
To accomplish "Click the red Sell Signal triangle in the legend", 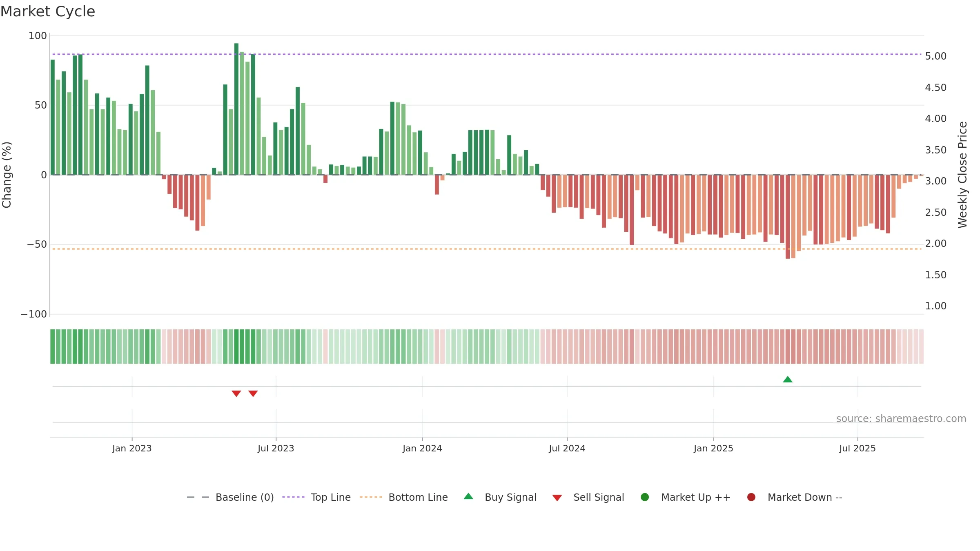I will (x=557, y=498).
